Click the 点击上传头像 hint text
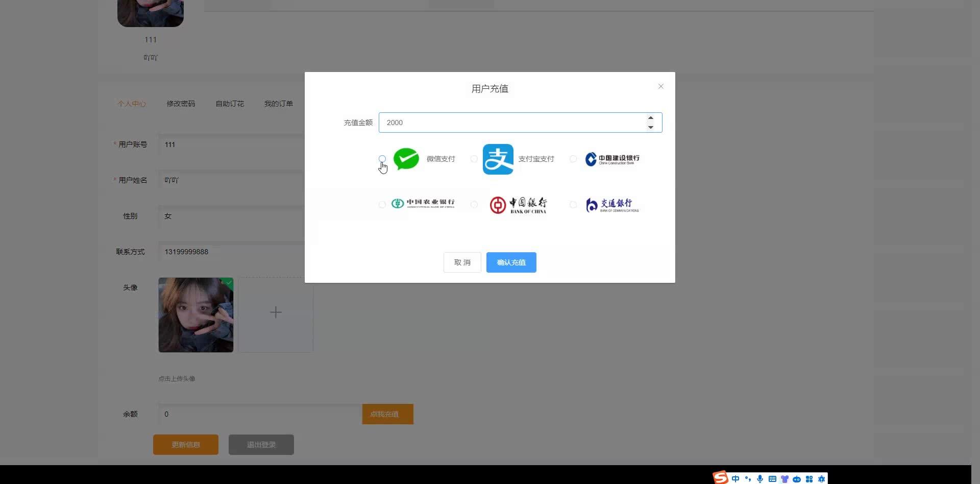 (177, 379)
